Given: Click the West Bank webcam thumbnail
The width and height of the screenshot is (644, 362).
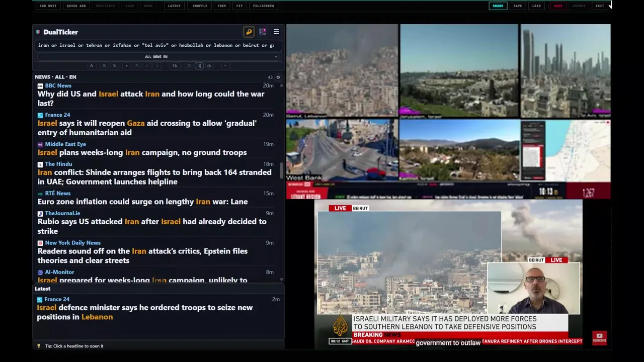Looking at the screenshot, I should coord(342,150).
